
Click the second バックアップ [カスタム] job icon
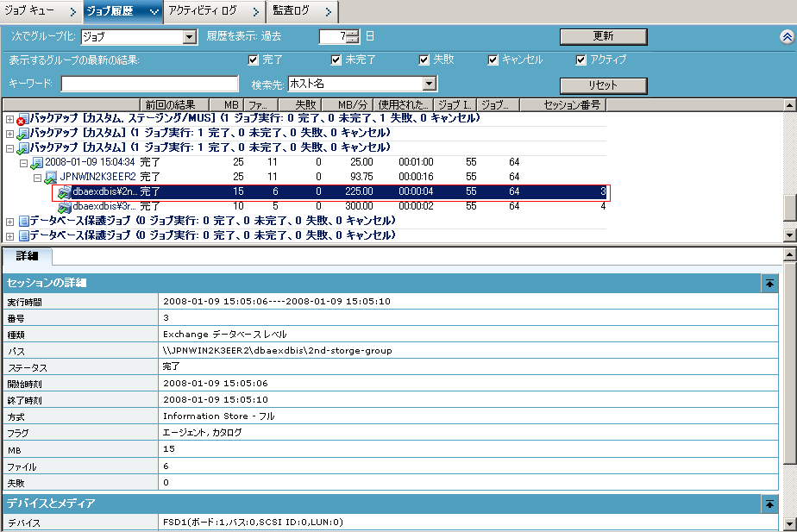[x=22, y=135]
